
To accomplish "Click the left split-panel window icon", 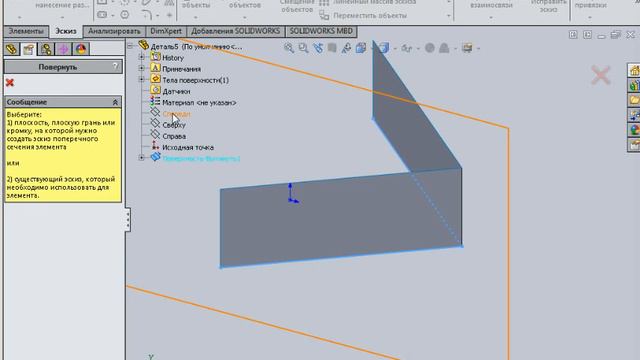I will 573,35.
